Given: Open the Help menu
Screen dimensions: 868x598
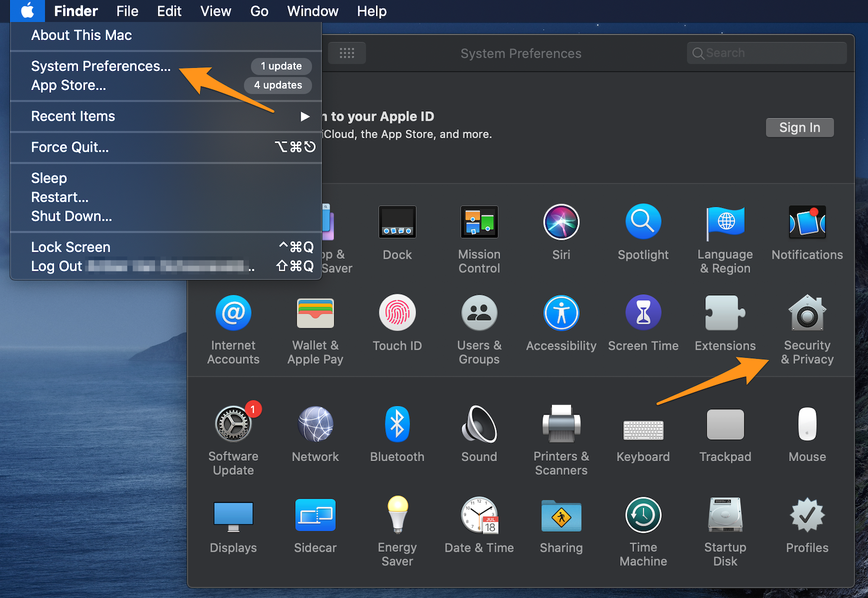Looking at the screenshot, I should [372, 11].
